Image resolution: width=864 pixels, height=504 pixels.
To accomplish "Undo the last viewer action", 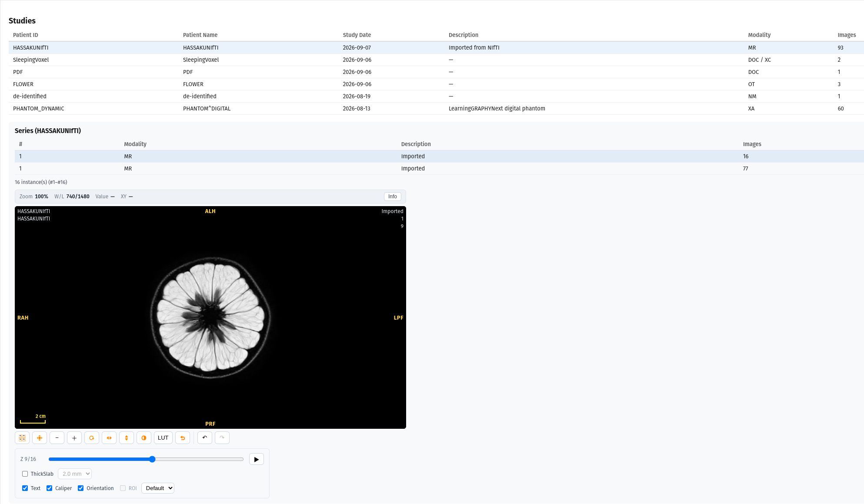I will coord(205,438).
